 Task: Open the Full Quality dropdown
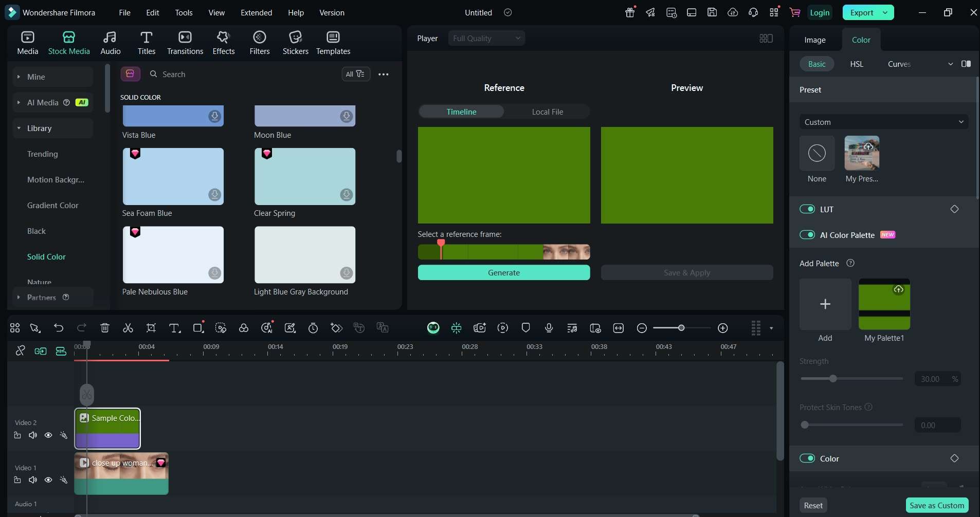[x=486, y=38]
